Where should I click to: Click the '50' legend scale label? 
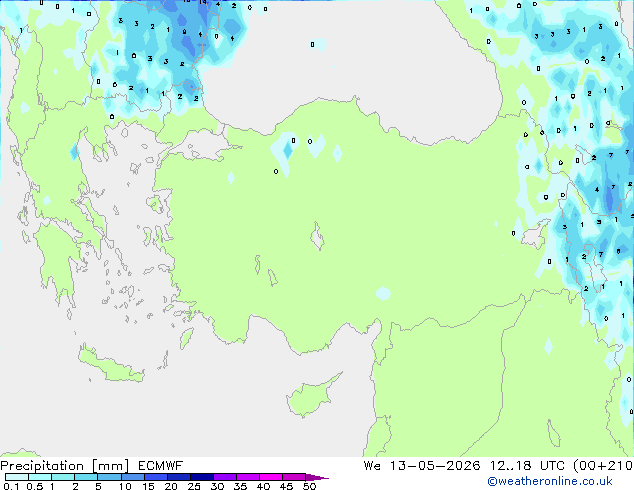tap(310, 486)
